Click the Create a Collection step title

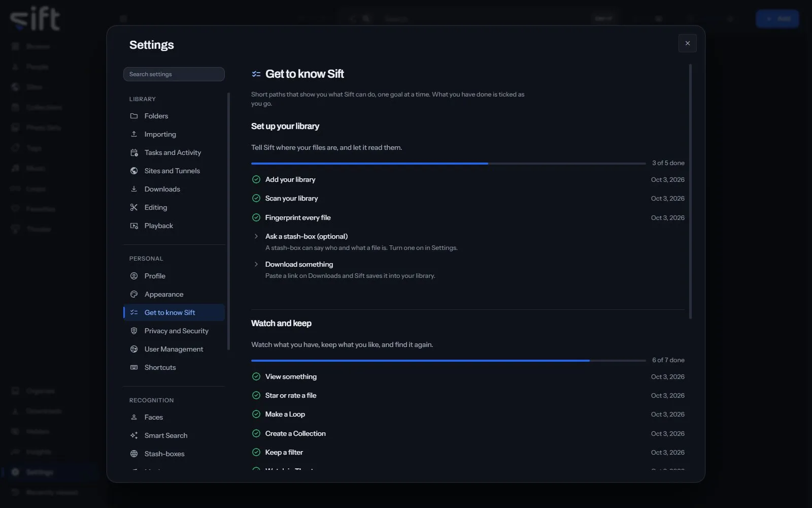click(x=295, y=433)
